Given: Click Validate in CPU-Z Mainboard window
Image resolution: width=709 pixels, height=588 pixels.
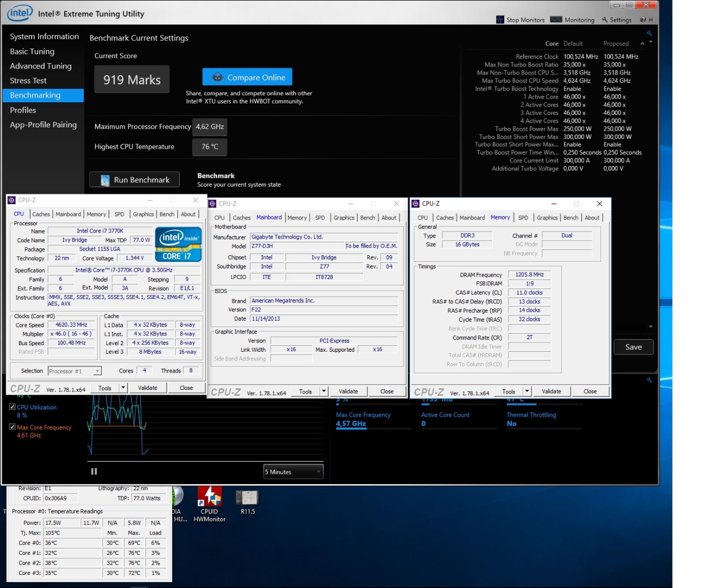Looking at the screenshot, I should pos(349,391).
